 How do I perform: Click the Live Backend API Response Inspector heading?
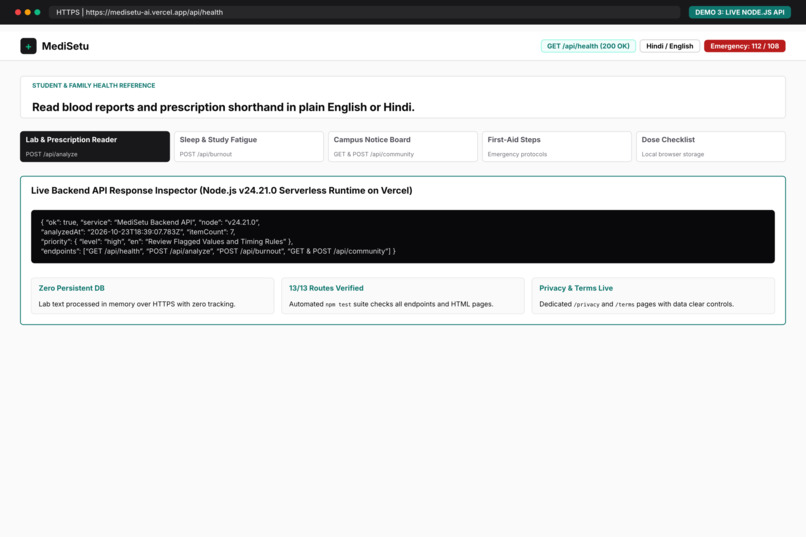coord(222,191)
